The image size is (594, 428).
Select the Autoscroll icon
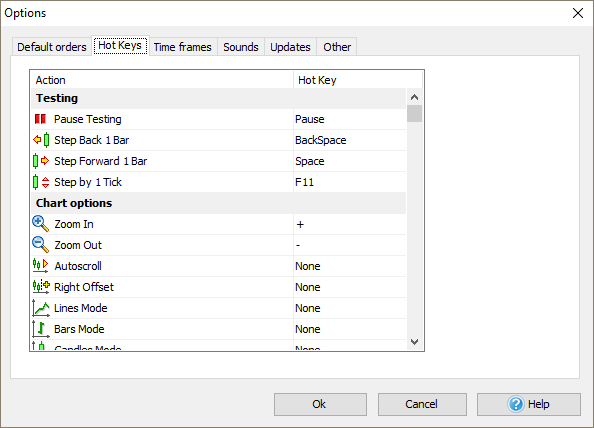[41, 266]
